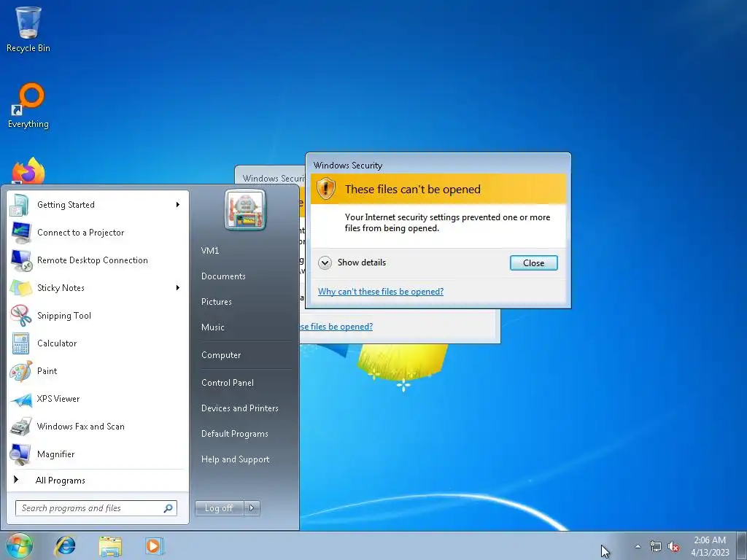
Task: Click the Calculator icon
Action: pos(20,343)
